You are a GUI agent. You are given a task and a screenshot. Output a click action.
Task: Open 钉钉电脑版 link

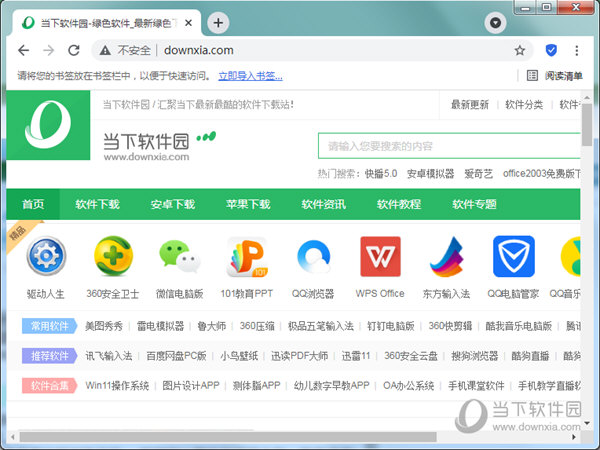(x=391, y=326)
